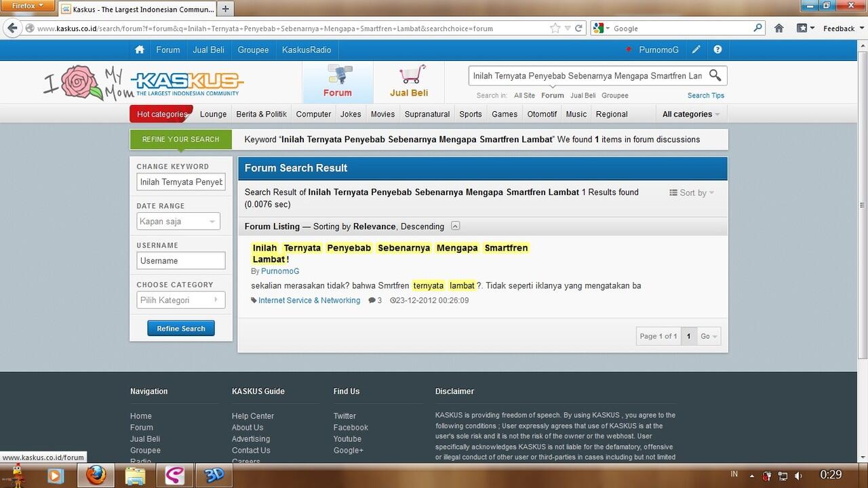The width and height of the screenshot is (868, 488).
Task: Click the taskbar clock showing 0:29
Action: [x=831, y=475]
